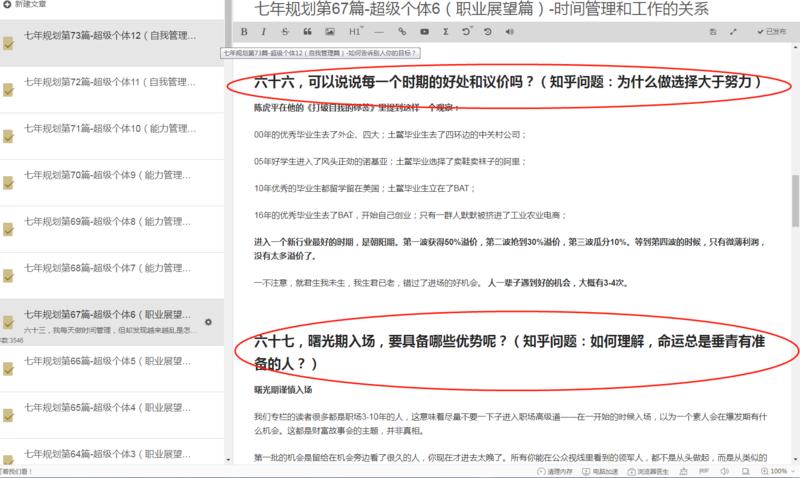Click the article title field at top
Image resolution: width=800 pixels, height=478 pixels.
515,9
